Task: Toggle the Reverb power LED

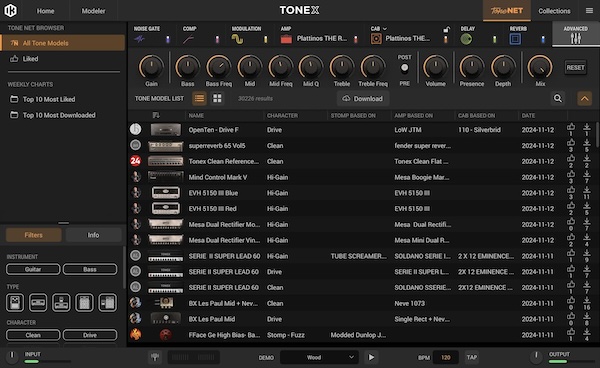Action: 543,39
